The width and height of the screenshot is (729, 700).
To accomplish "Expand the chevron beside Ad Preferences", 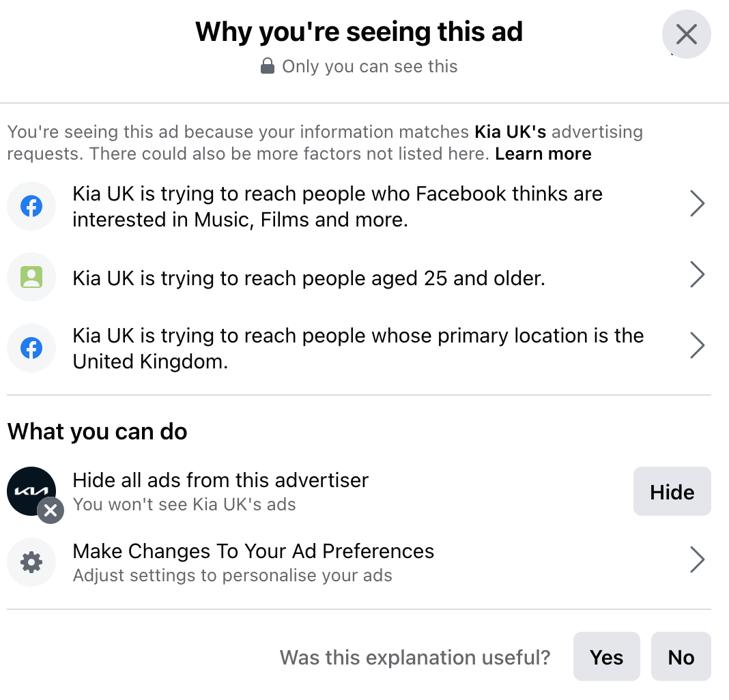I will pos(697,559).
